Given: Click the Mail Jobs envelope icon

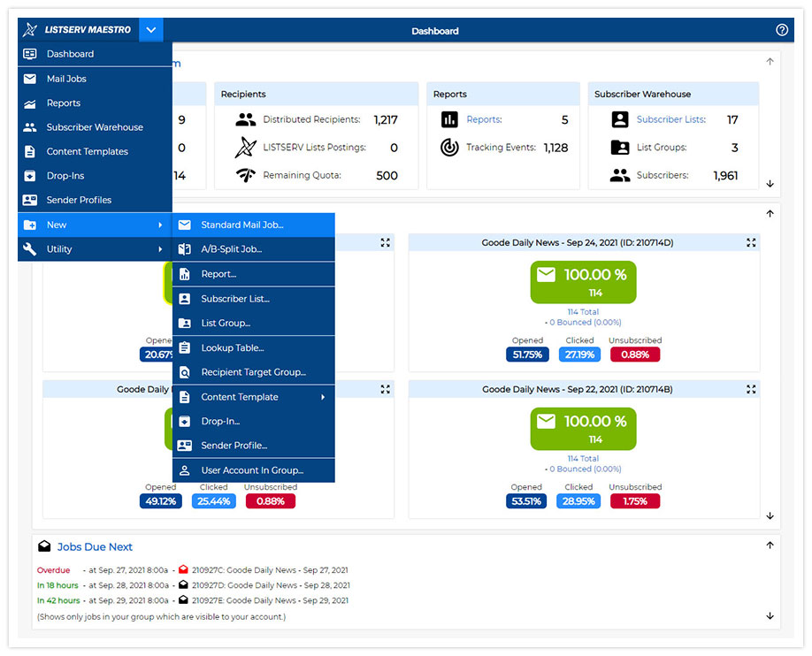Looking at the screenshot, I should (x=30, y=79).
